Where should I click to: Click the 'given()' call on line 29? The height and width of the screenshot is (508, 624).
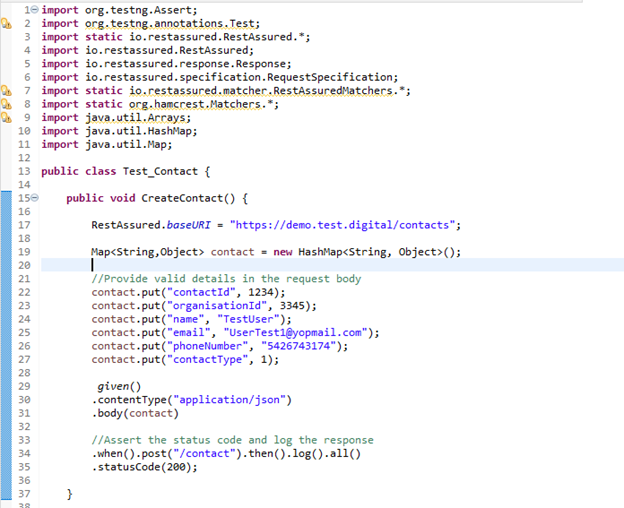(119, 386)
